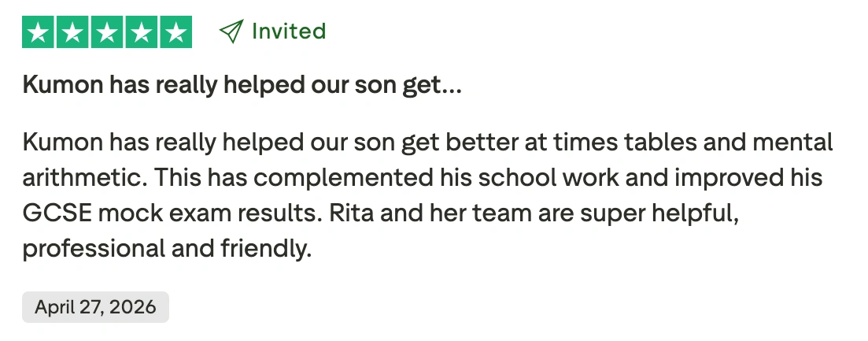The image size is (868, 341).
Task: Click the fifth green rating star
Action: tap(176, 32)
